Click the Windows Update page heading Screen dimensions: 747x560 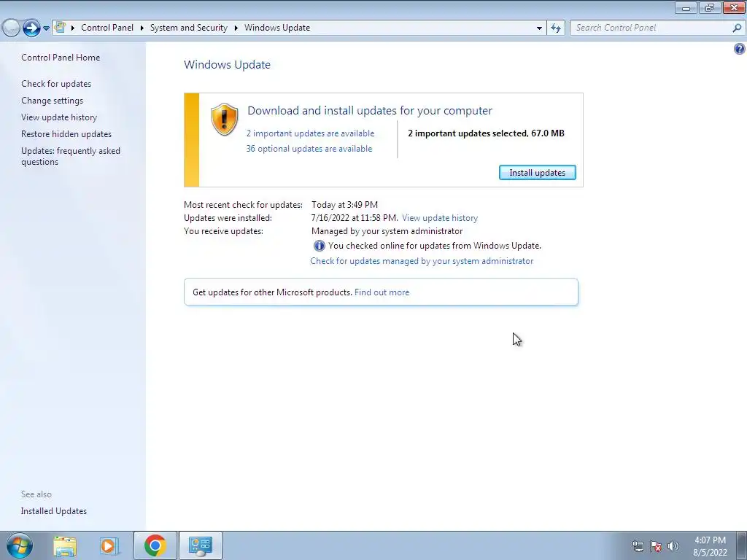tap(228, 65)
